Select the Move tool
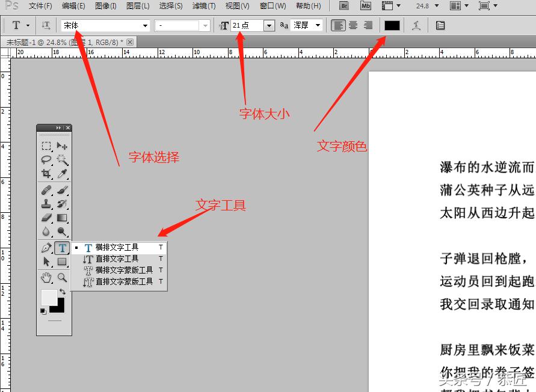This screenshot has height=392, width=536. [62, 146]
